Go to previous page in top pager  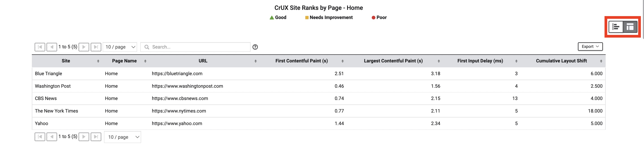(x=52, y=47)
